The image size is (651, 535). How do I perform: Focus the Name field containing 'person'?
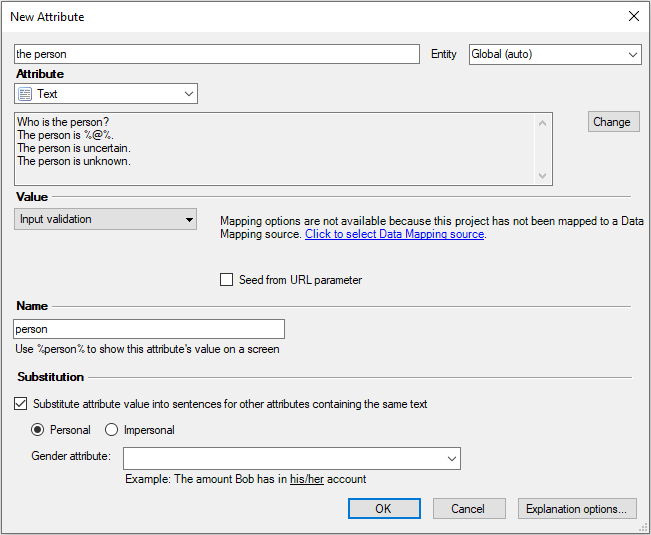tap(149, 329)
